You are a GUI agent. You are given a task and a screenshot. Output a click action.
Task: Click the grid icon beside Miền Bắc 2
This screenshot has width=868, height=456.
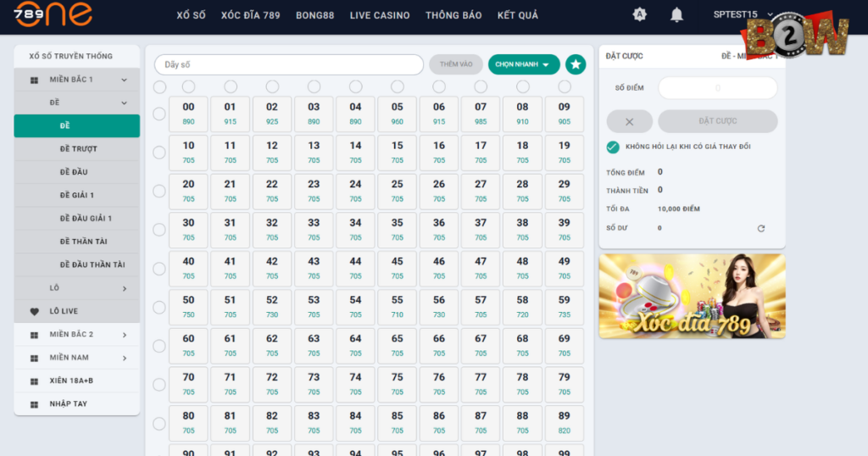click(34, 335)
